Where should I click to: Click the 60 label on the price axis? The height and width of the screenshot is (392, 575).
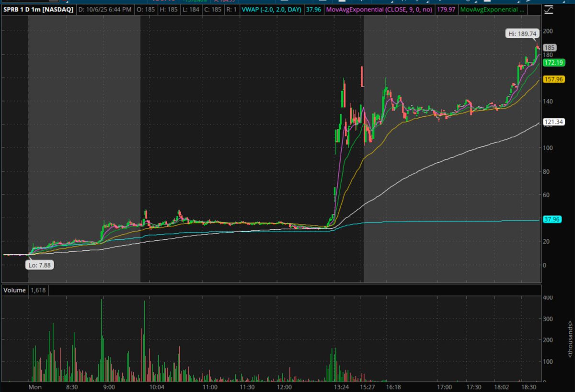(546, 195)
